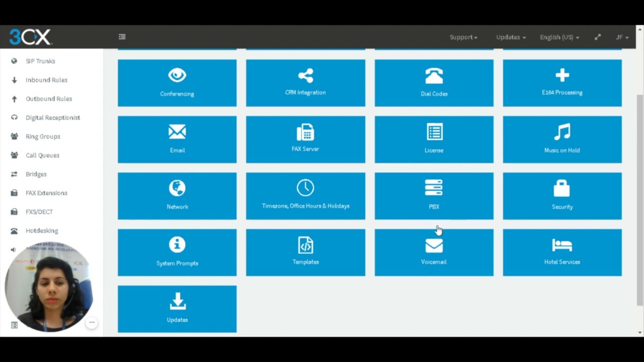644x362 pixels.
Task: Open the CRM Integration tile
Action: click(305, 83)
